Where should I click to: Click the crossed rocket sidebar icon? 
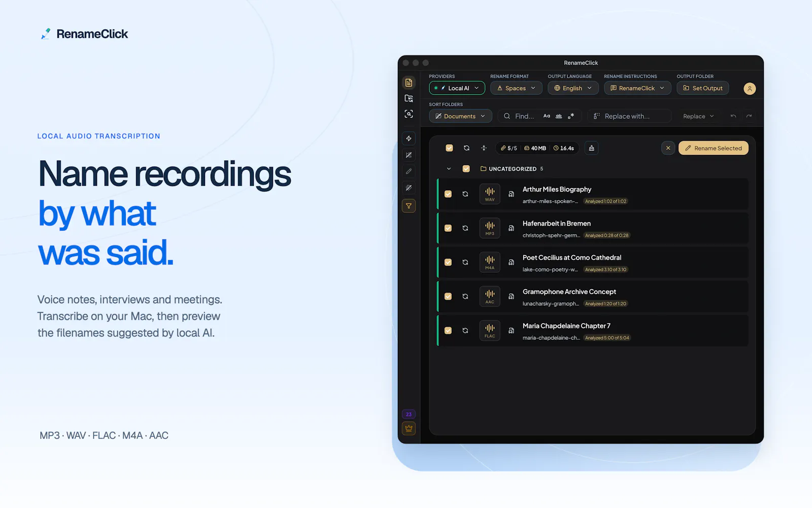[x=409, y=188]
